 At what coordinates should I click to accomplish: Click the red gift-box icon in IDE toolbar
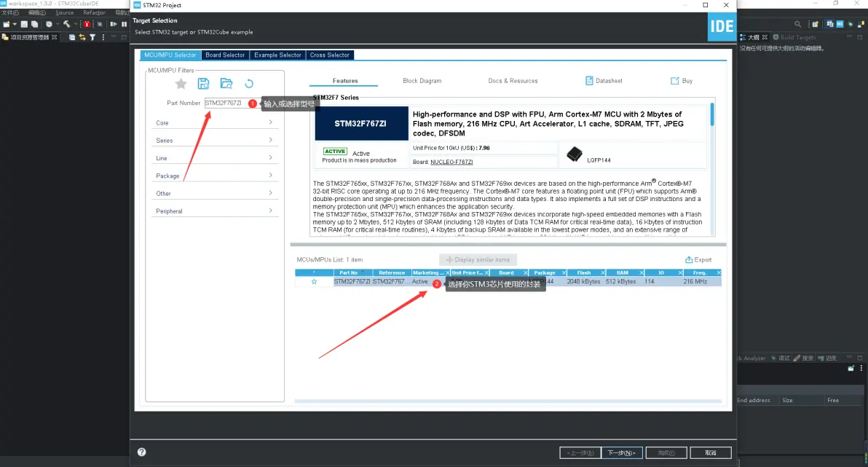point(87,24)
